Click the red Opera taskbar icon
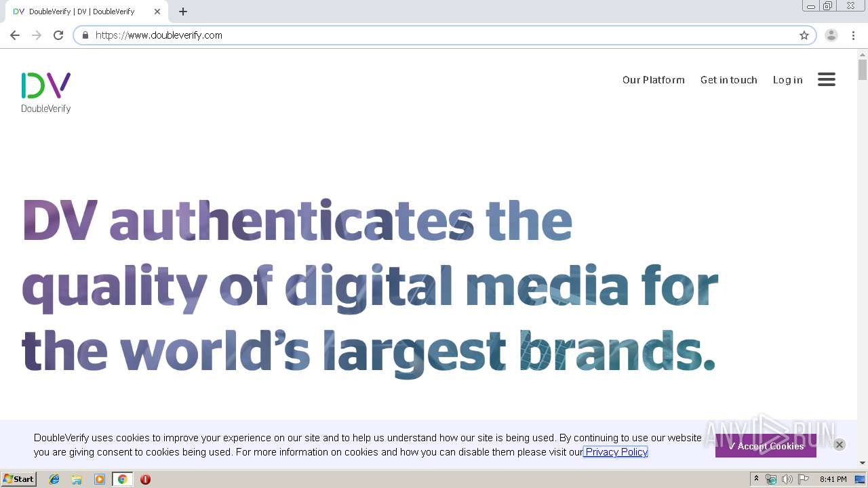Viewport: 868px width, 488px height. click(x=145, y=479)
